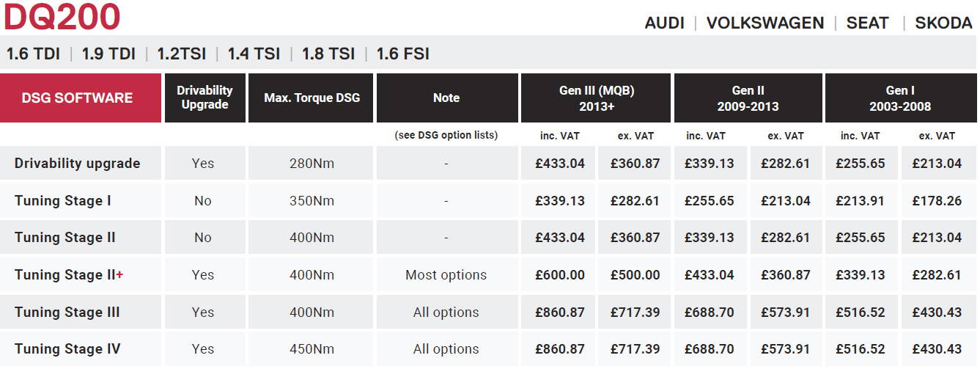Image resolution: width=980 pixels, height=369 pixels.
Task: Select the AUDI brand link
Action: (664, 23)
